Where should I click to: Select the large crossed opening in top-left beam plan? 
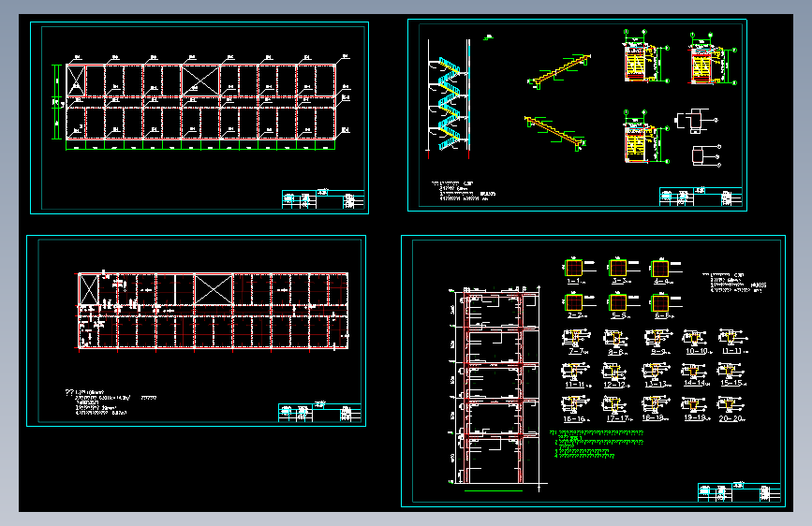[x=200, y=80]
